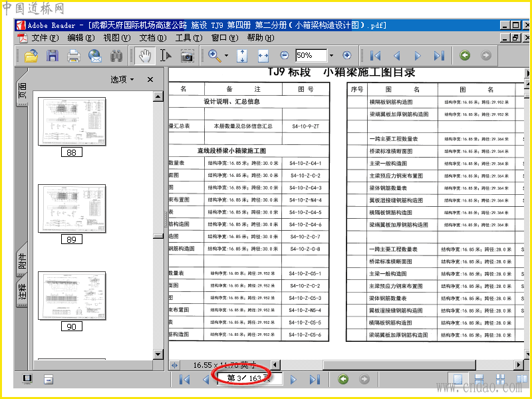This screenshot has width=532, height=399.
Task: Go to last page in top toolbar
Action: point(439,56)
